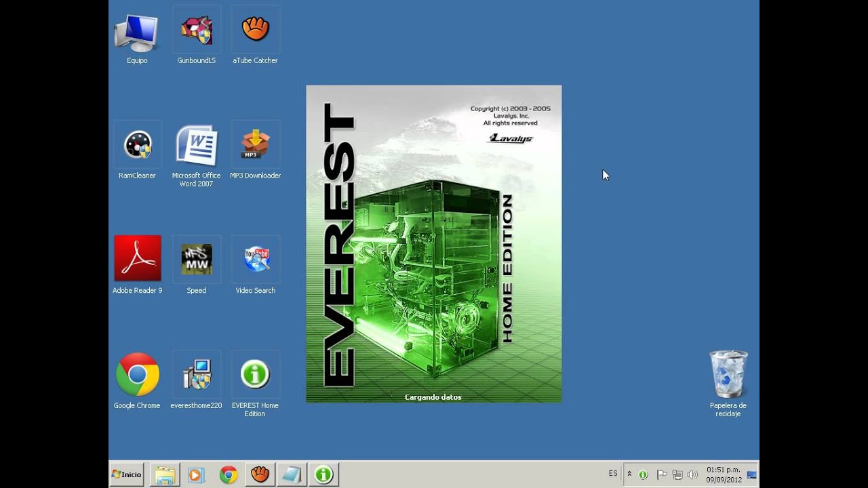Select the Adobe Reader 9 desktop icon
Image resolution: width=868 pixels, height=488 pixels.
click(138, 266)
